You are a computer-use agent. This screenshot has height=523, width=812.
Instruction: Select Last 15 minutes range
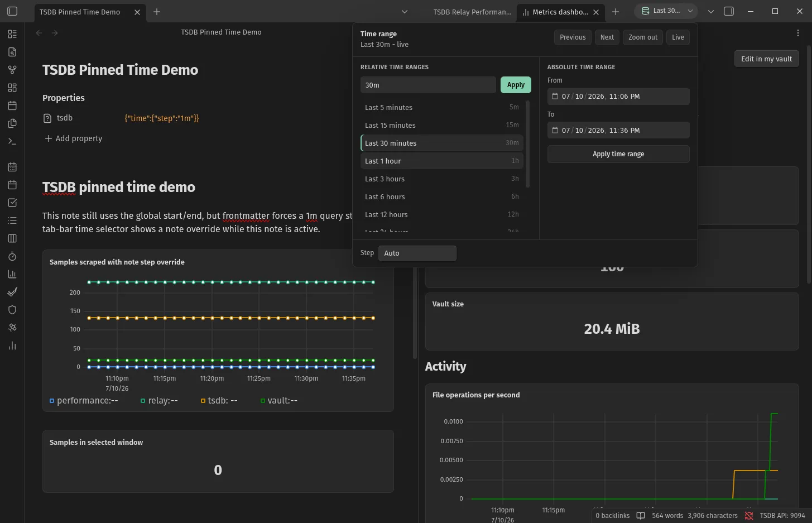(442, 126)
